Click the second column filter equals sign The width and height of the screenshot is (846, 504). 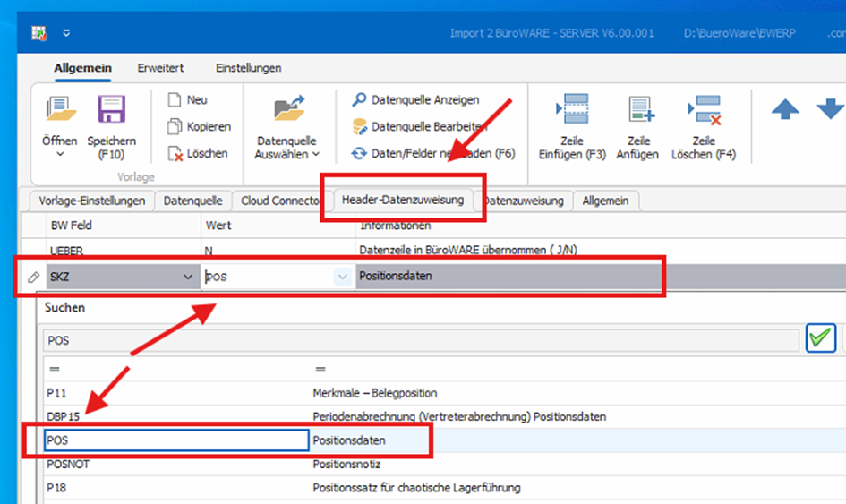(x=320, y=369)
